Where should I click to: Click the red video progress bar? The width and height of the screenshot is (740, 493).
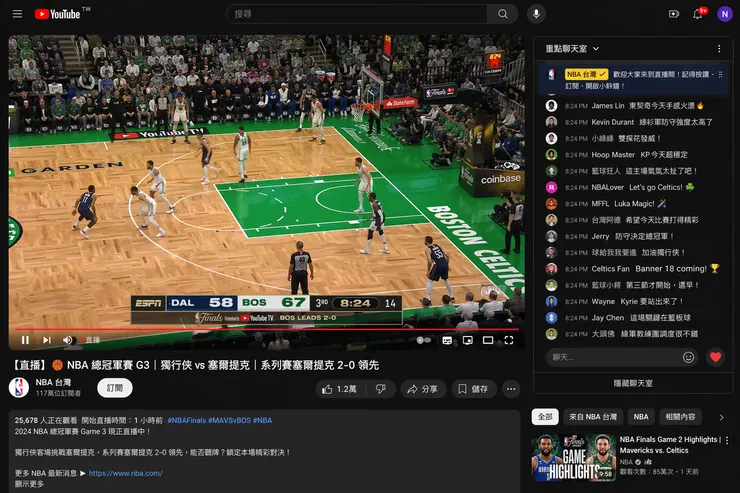click(x=267, y=329)
